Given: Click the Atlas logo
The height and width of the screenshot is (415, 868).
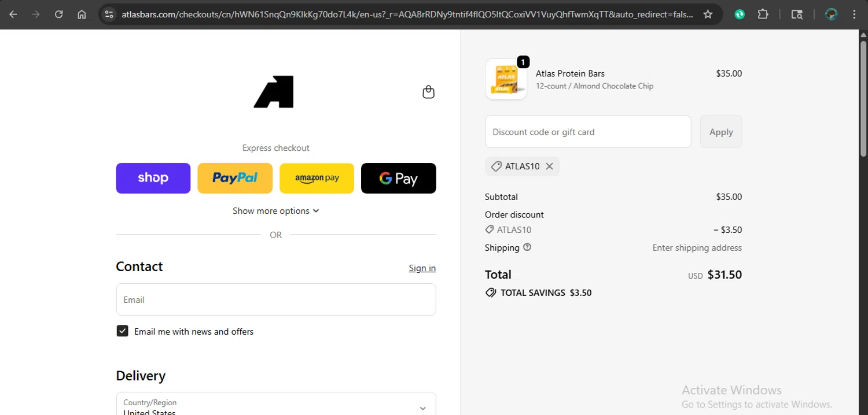Looking at the screenshot, I should tap(274, 92).
